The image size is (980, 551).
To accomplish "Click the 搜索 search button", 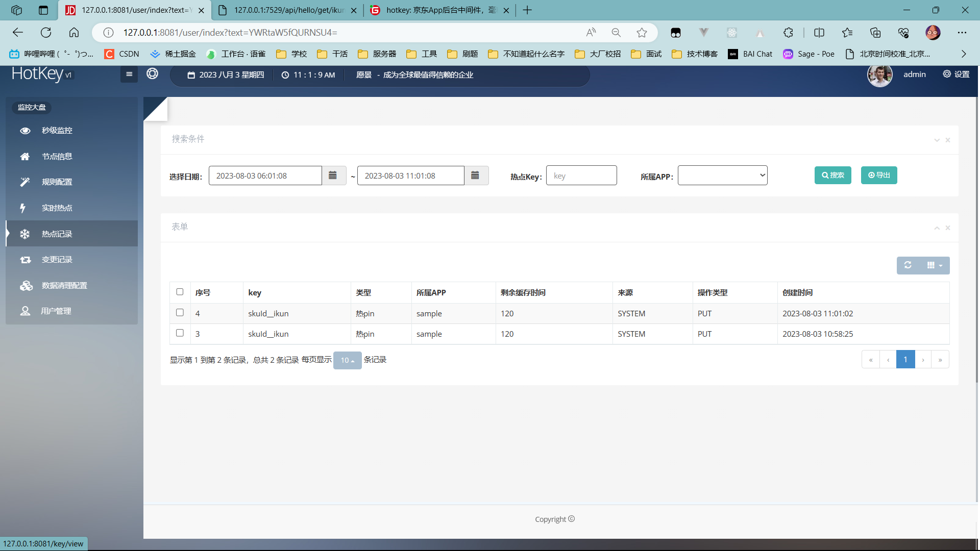I will pyautogui.click(x=832, y=176).
